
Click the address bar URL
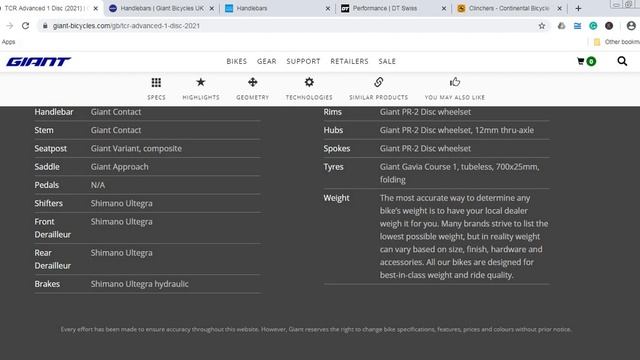[x=126, y=26]
